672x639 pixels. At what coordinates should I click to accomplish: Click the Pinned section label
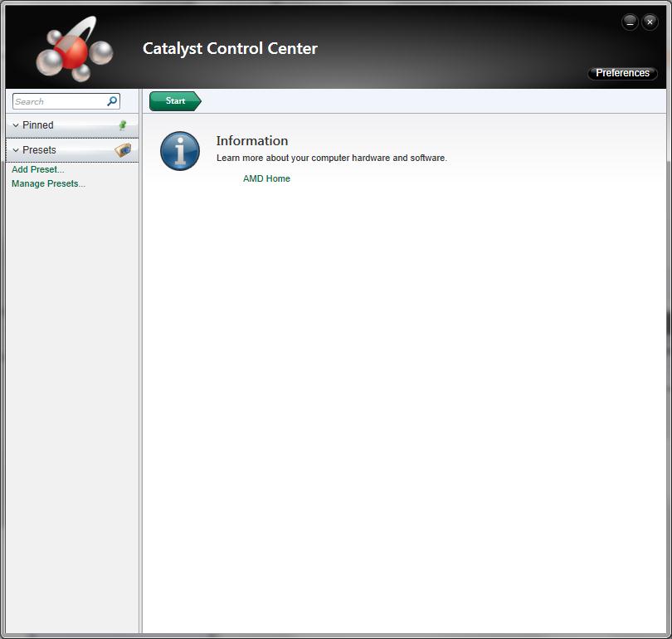pyautogui.click(x=37, y=125)
